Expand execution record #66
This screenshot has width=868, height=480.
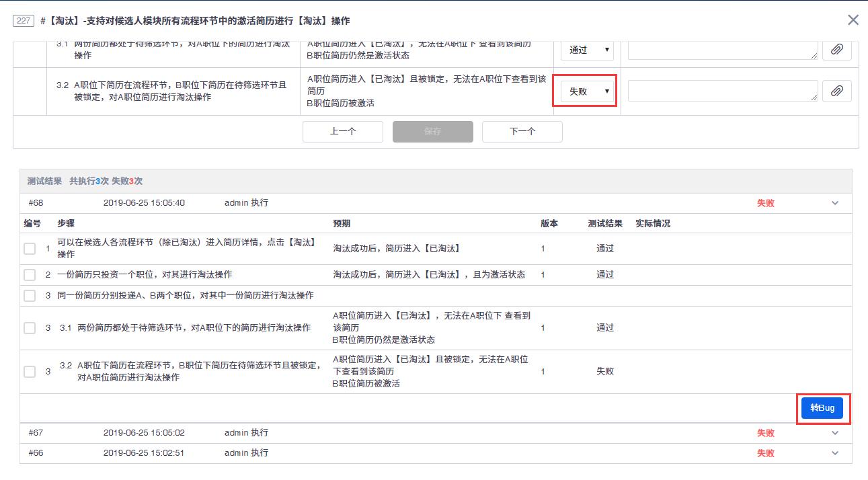click(x=835, y=453)
